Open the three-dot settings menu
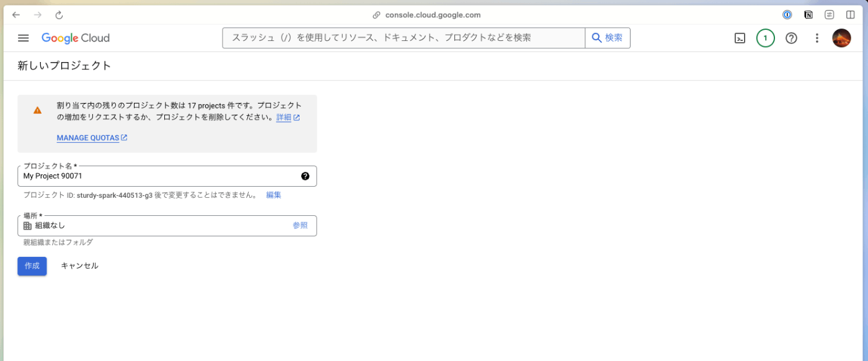The width and height of the screenshot is (868, 361). click(x=817, y=38)
